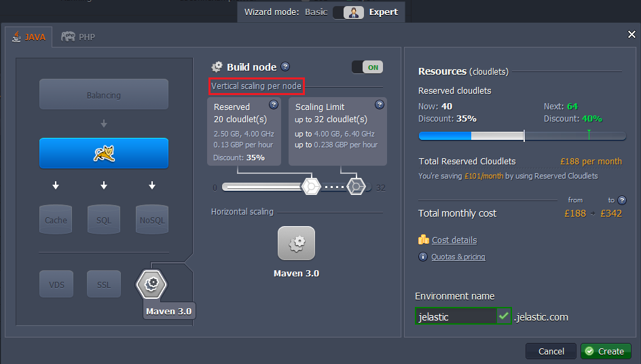
Task: Click the Cancel button
Action: 551,351
